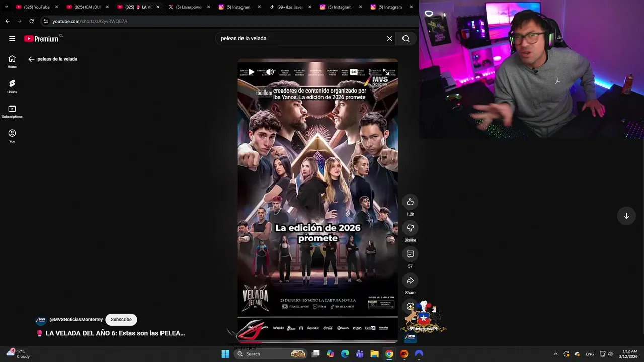Viewport: 644px width, 362px height.
Task: Launch Copilot from the taskbar
Action: click(330, 354)
